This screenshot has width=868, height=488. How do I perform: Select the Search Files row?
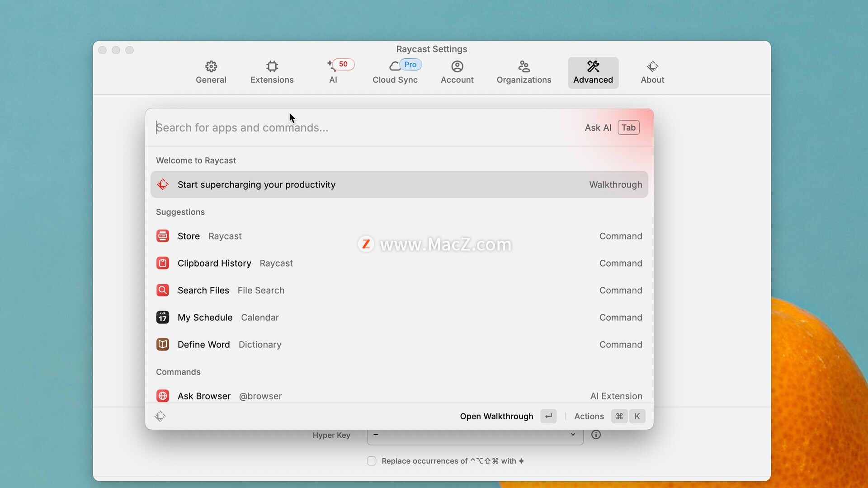(x=399, y=290)
